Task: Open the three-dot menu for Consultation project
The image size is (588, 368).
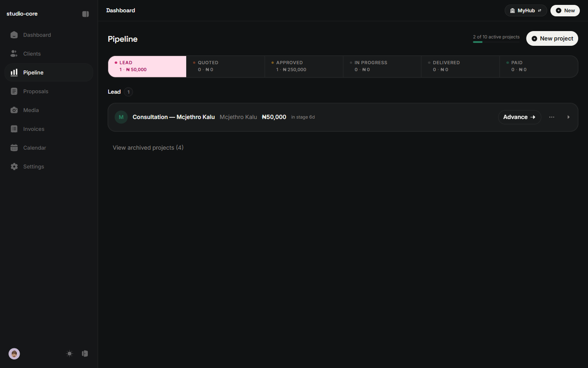Action: 552,117
